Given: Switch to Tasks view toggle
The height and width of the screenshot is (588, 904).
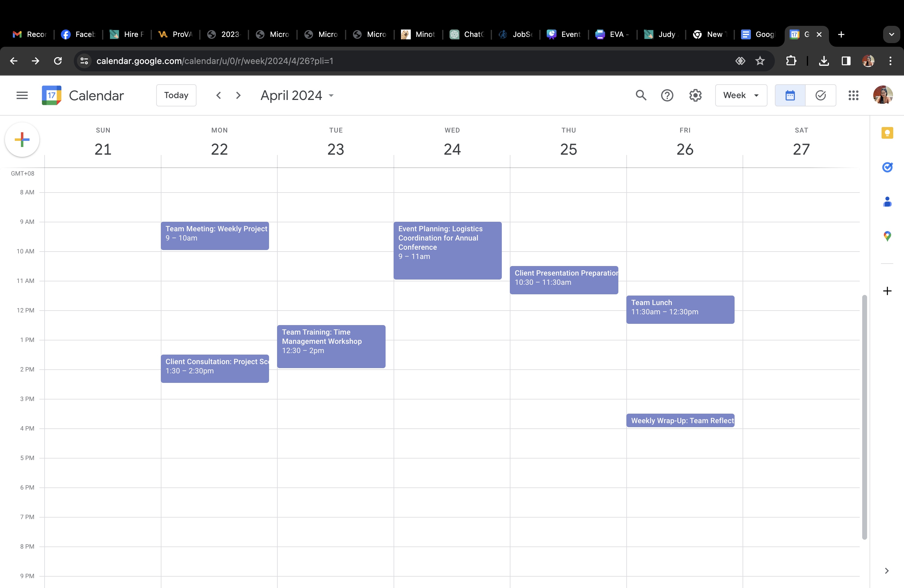Looking at the screenshot, I should click(x=820, y=95).
